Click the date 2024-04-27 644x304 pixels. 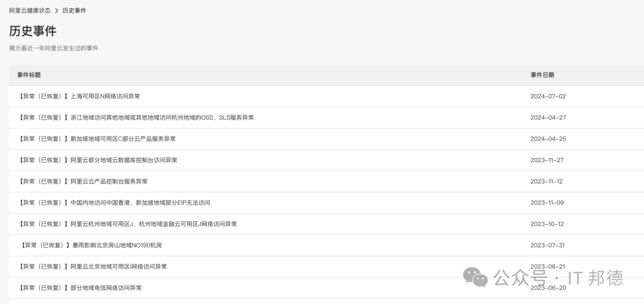click(548, 117)
